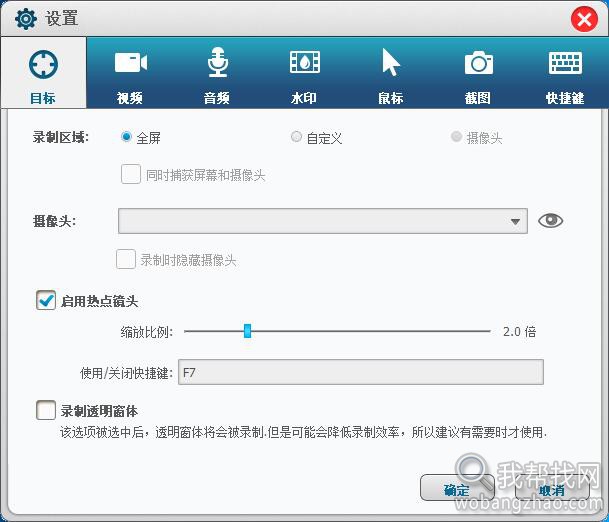Image resolution: width=609 pixels, height=522 pixels.
Task: Open the 水印 watermark tab
Action: tap(304, 73)
